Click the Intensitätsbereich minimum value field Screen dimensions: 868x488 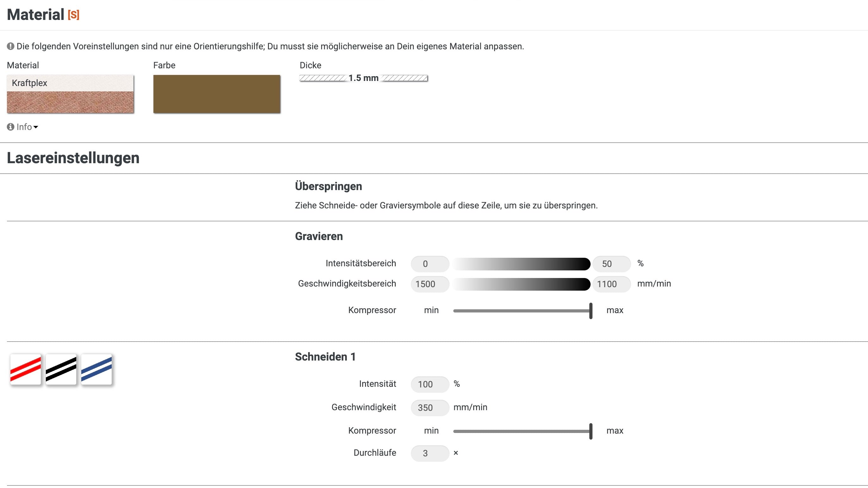click(x=429, y=263)
